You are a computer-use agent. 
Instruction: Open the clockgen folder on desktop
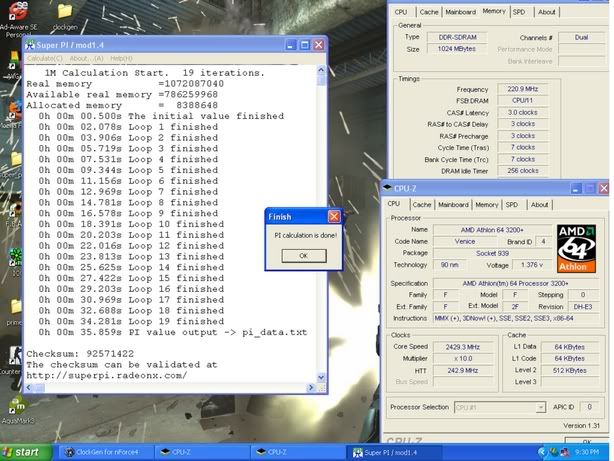[65, 13]
